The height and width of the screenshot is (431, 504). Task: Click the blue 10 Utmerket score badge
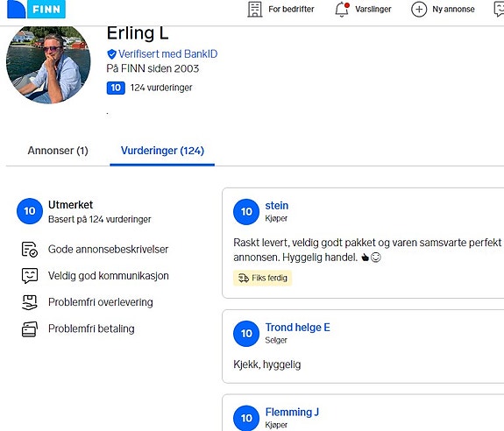[x=30, y=211]
